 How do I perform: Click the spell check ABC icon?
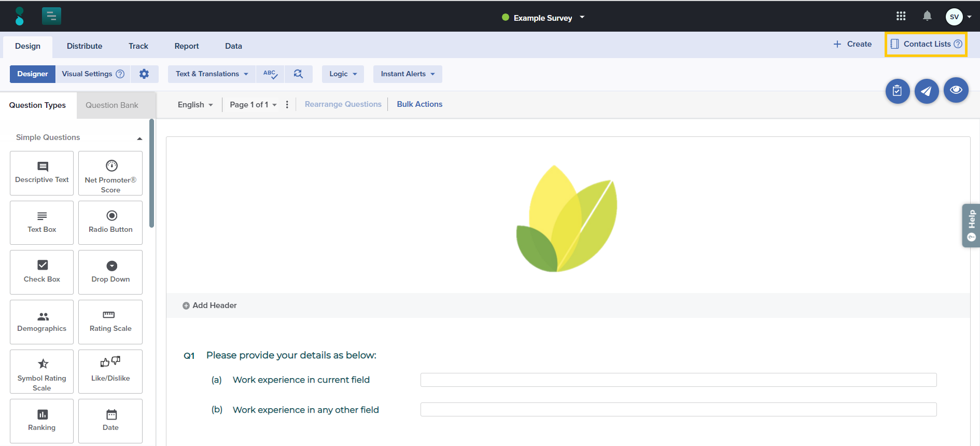pos(270,74)
